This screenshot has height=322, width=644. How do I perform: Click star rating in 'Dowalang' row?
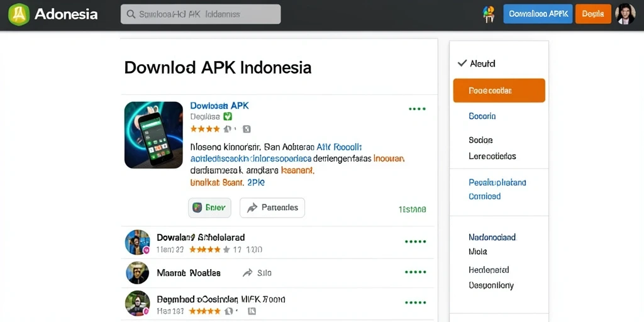pyautogui.click(x=209, y=249)
